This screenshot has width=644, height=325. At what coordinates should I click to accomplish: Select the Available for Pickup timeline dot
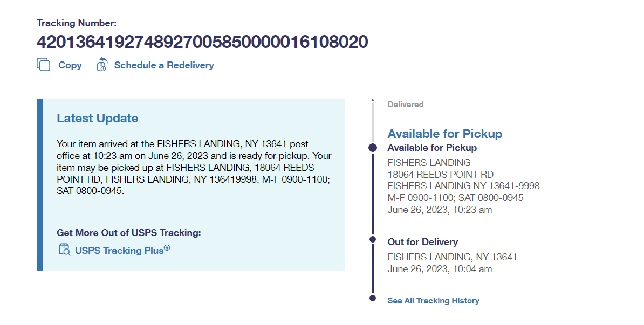coord(372,148)
